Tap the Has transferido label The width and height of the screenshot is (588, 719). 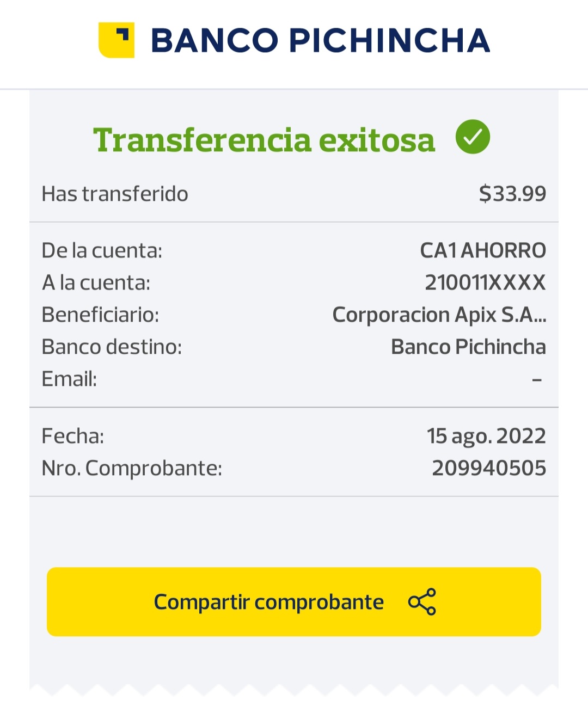(x=115, y=194)
